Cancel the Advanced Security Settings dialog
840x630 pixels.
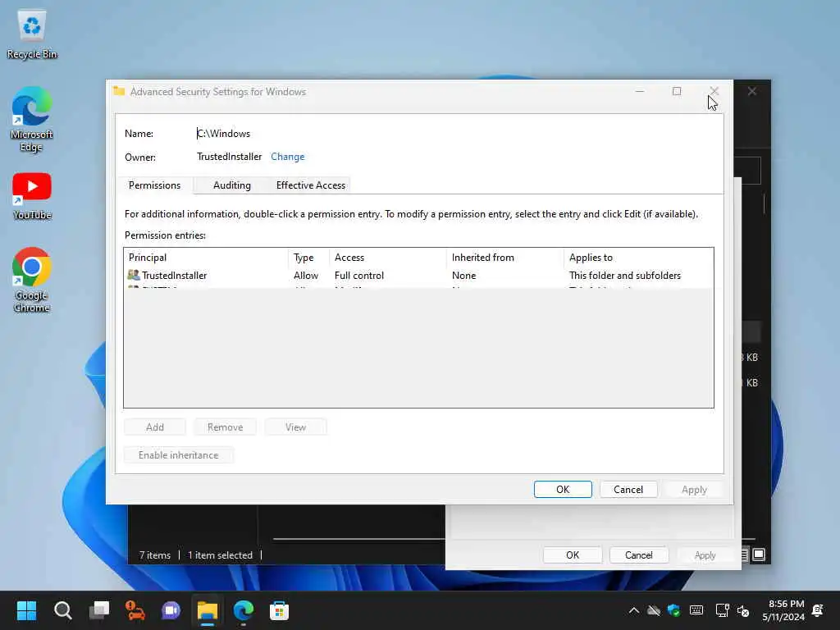tap(628, 489)
